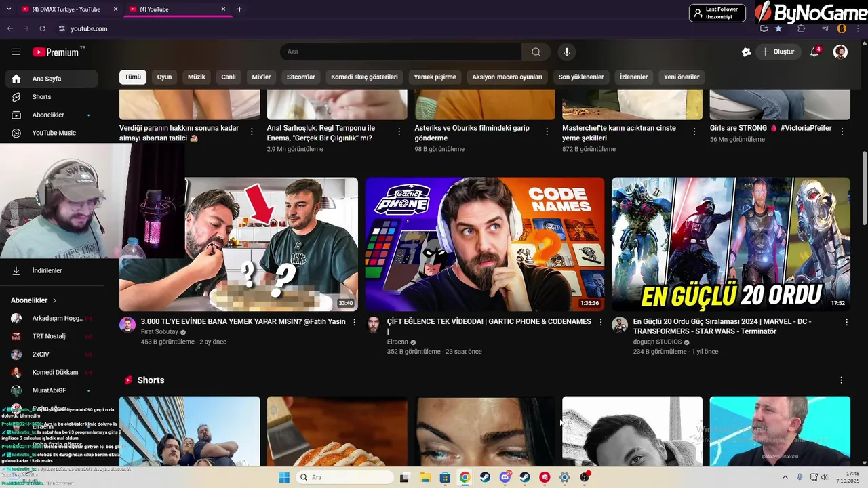Open options for En Güçlü 20 Ordu video
The width and height of the screenshot is (868, 488).
846,322
